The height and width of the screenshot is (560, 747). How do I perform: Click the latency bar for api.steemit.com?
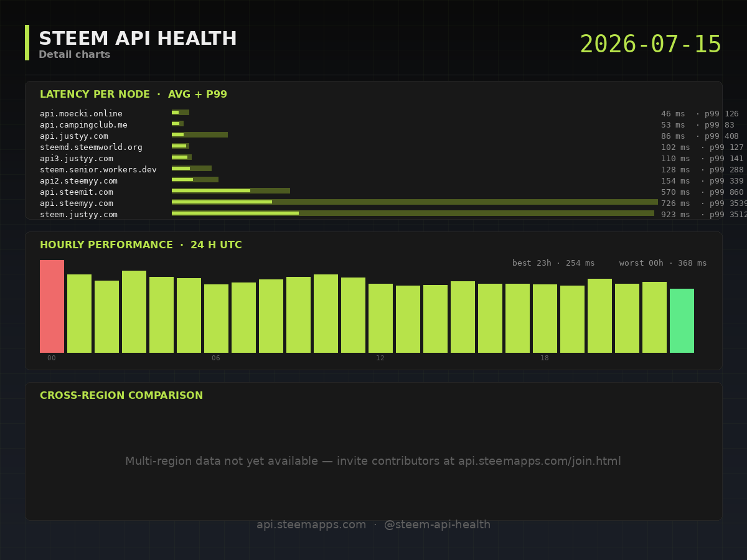231,191
